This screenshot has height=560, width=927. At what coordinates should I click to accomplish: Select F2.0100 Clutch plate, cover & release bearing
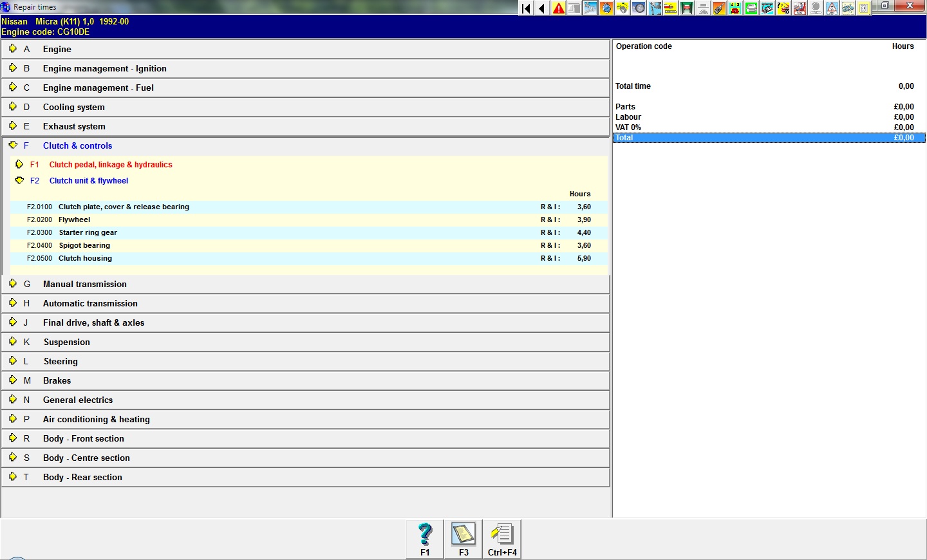point(309,207)
